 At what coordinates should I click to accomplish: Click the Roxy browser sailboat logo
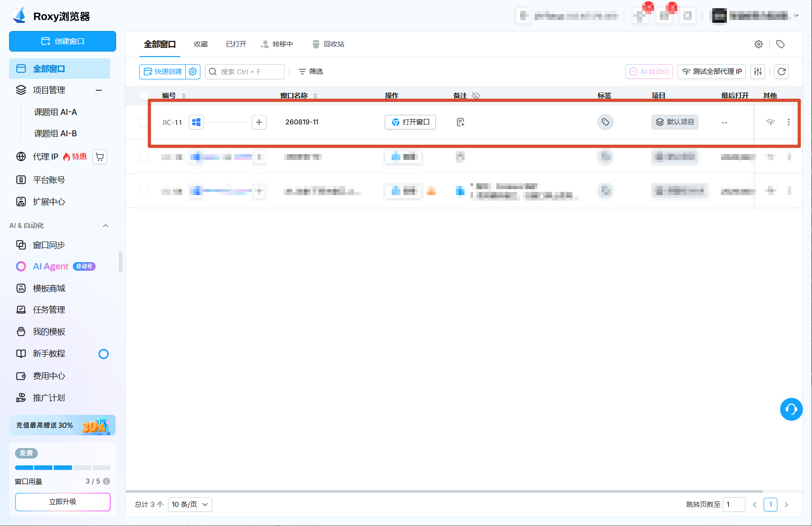(20, 16)
